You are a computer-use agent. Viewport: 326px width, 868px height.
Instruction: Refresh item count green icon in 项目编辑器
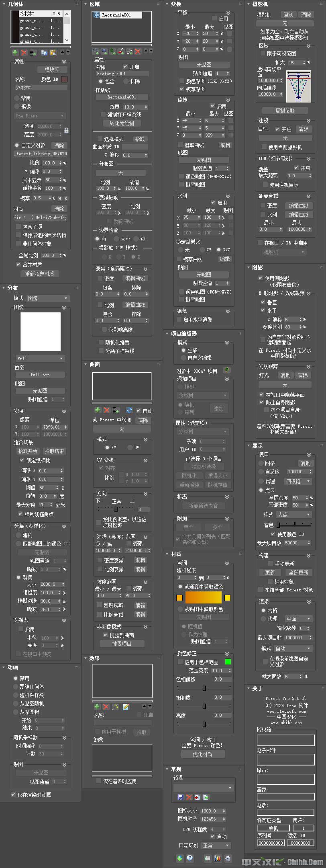(x=227, y=370)
